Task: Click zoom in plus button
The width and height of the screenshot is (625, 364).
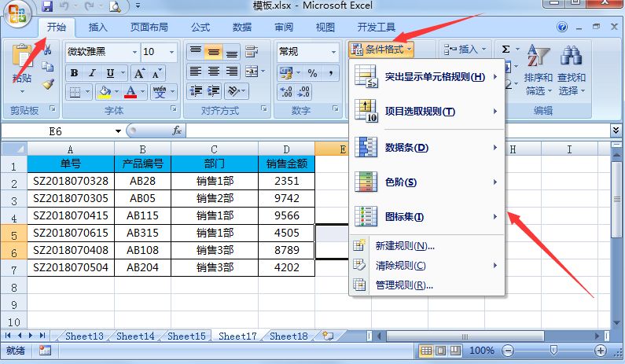Action: 600,351
